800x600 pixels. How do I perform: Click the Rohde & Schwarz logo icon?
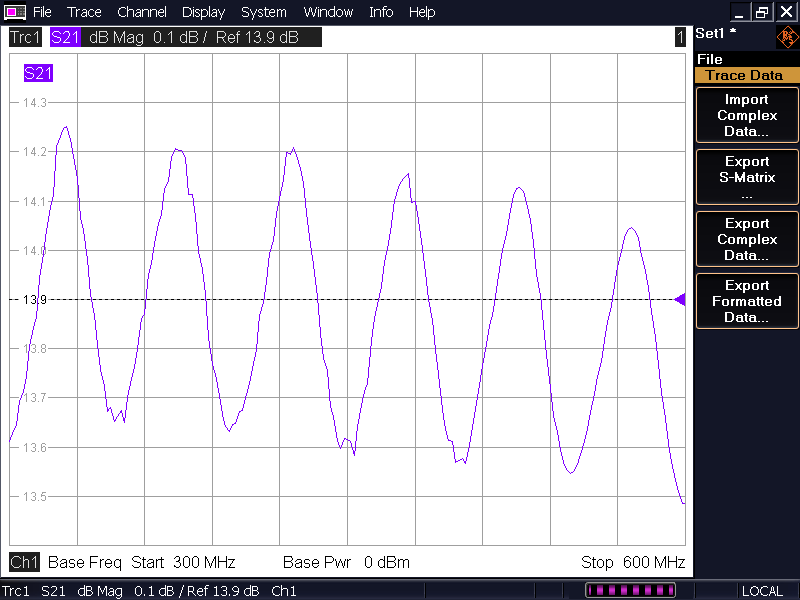click(x=787, y=38)
